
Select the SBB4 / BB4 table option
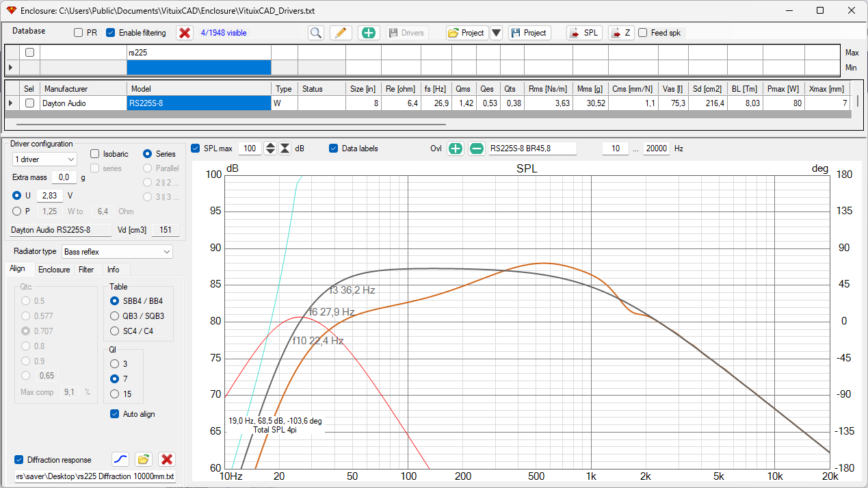coord(115,301)
